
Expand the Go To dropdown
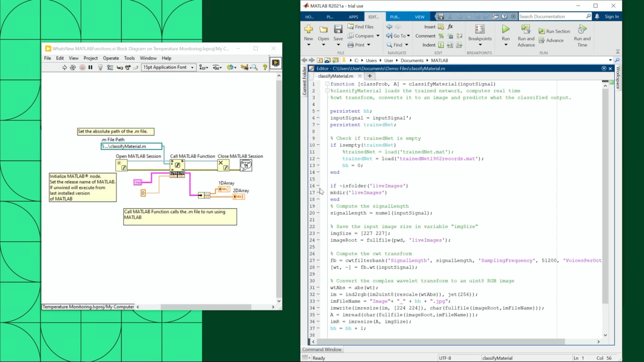pos(408,36)
